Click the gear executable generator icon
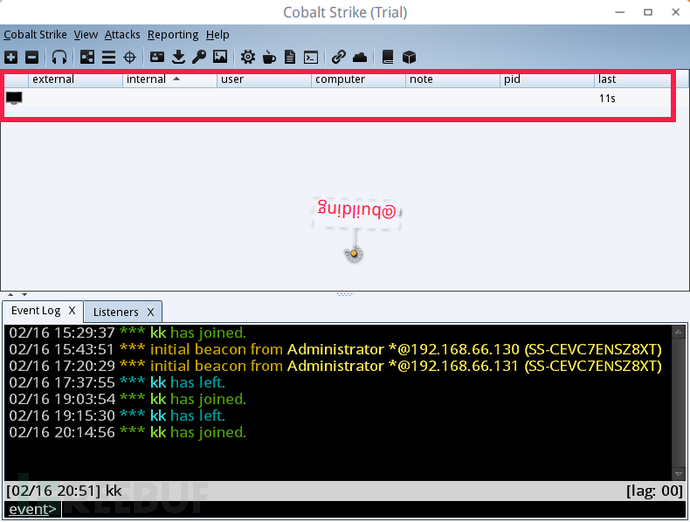 click(x=248, y=57)
